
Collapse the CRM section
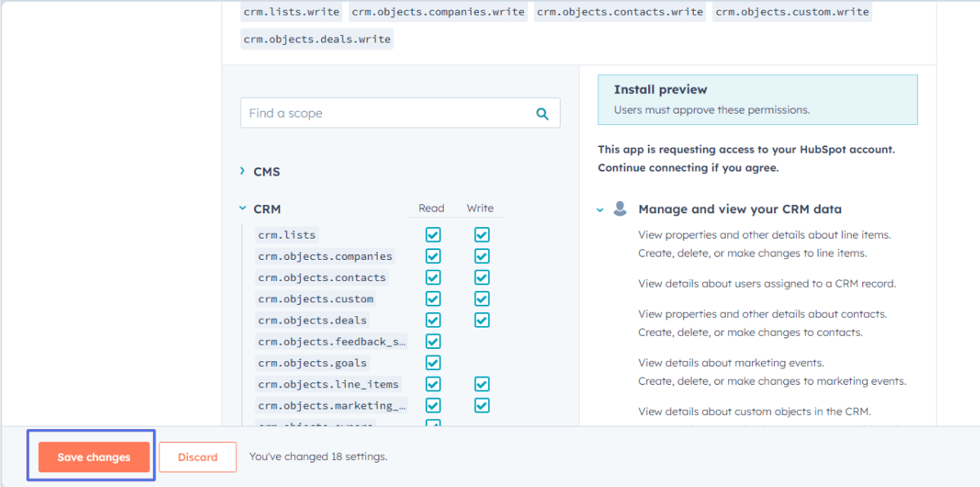242,208
